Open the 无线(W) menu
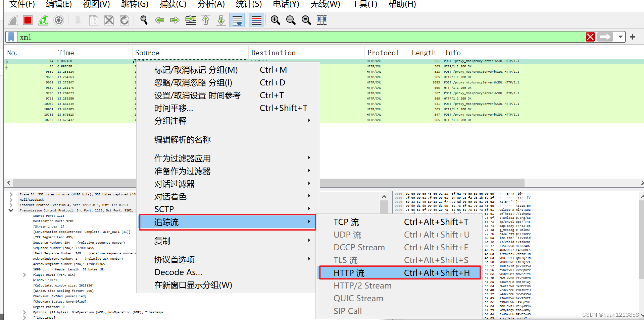The height and width of the screenshot is (320, 644). [325, 4]
